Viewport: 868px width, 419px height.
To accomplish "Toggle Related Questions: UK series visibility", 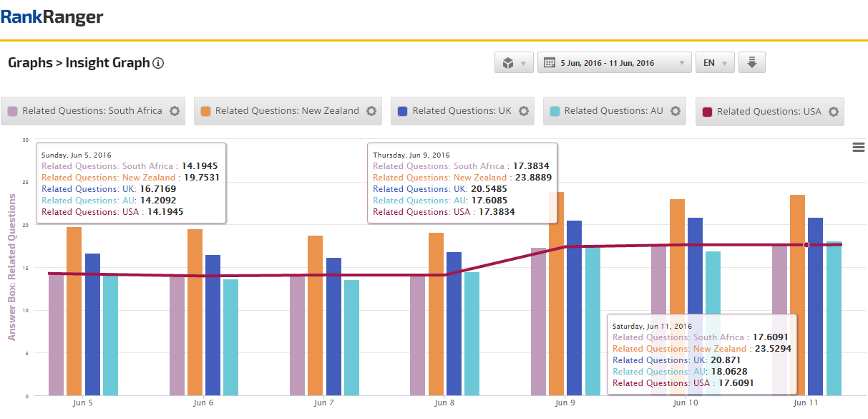I will [462, 111].
